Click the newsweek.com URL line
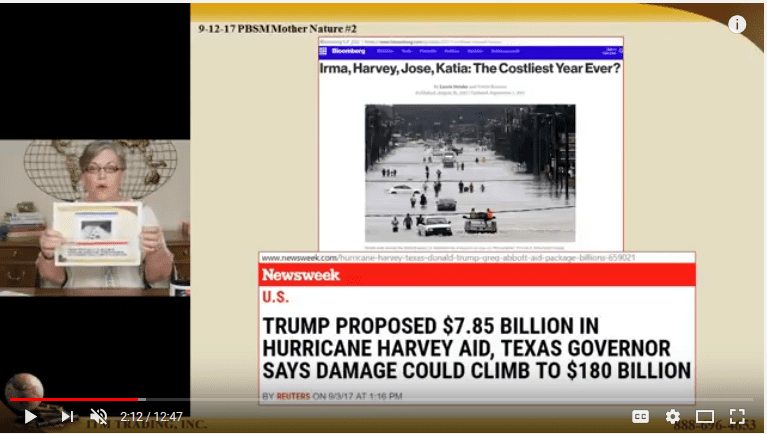Viewport: 767px width, 434px height. pos(448,257)
